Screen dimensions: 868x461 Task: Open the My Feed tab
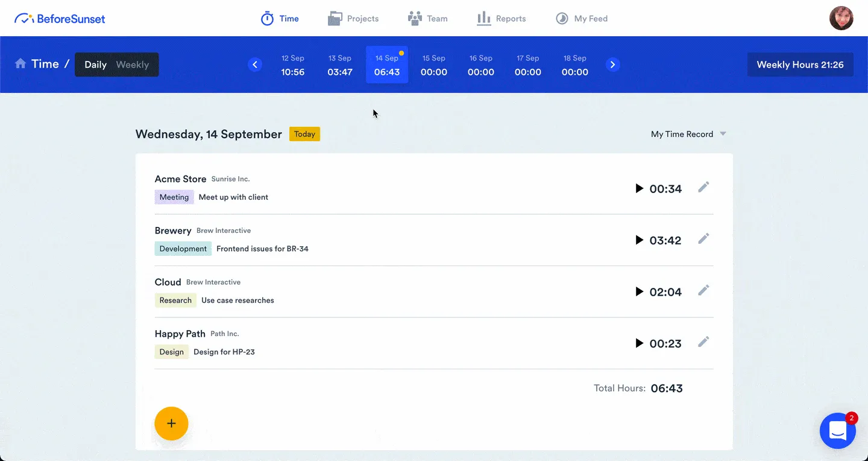581,19
